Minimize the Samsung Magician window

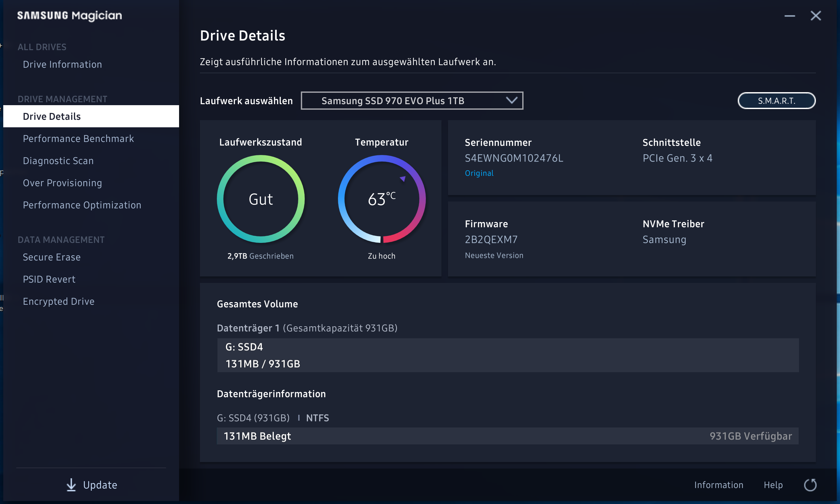tap(790, 16)
